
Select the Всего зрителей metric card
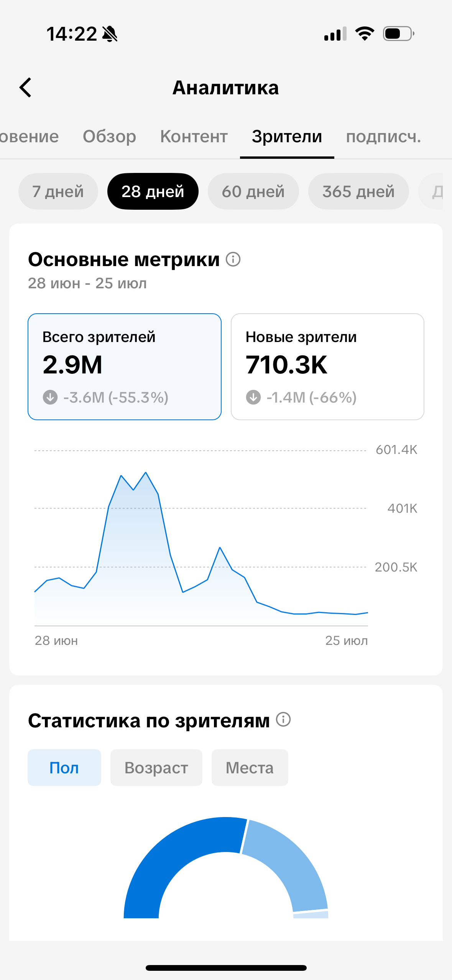pyautogui.click(x=125, y=367)
